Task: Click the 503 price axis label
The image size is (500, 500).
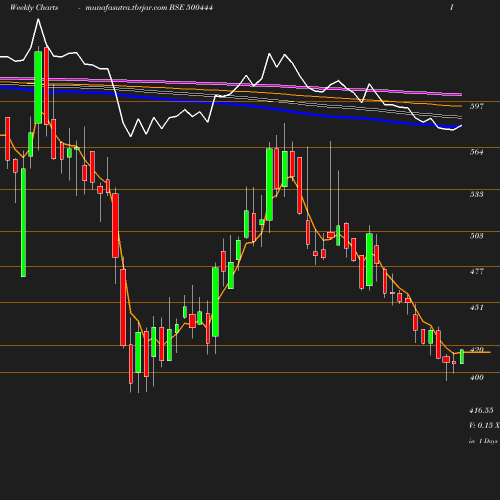Action: (x=476, y=236)
